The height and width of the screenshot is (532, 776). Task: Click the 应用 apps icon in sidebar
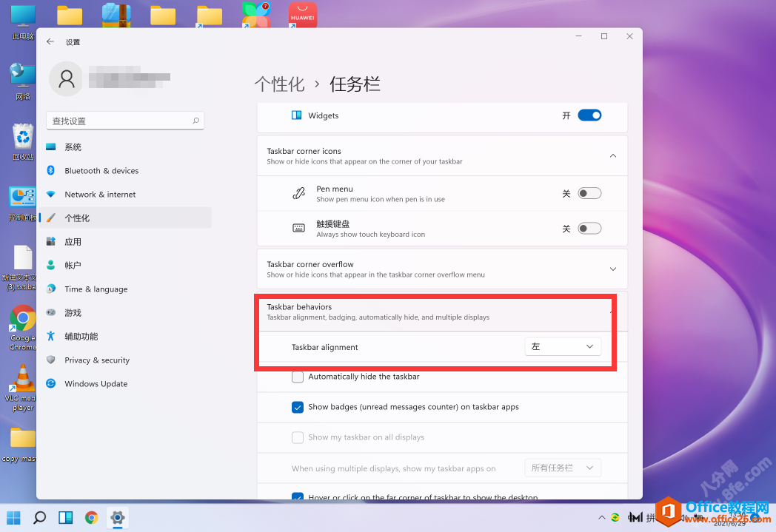click(x=50, y=242)
